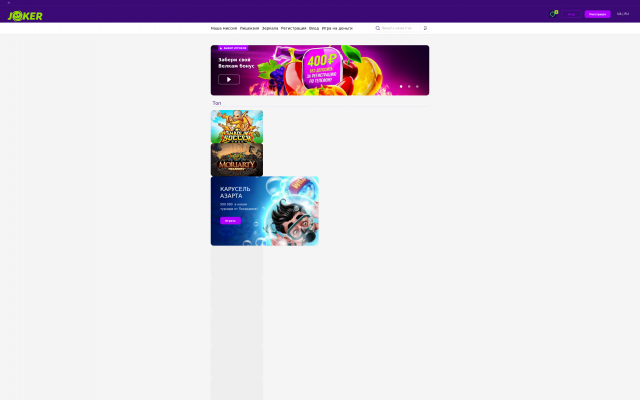640x400 pixels.
Task: Select the third banner carousel dot
Action: coord(417,87)
